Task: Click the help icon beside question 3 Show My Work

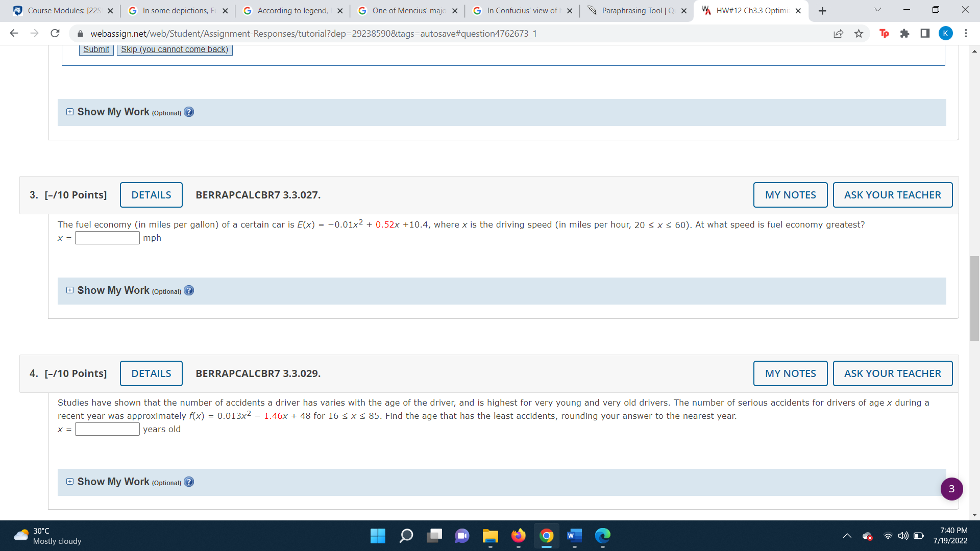Action: 189,291
